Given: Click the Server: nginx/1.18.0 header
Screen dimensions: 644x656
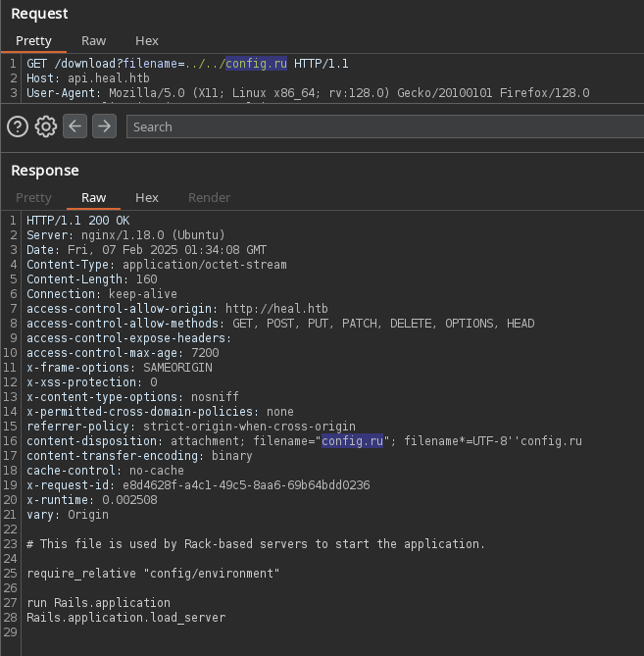Looking at the screenshot, I should click(x=125, y=235).
